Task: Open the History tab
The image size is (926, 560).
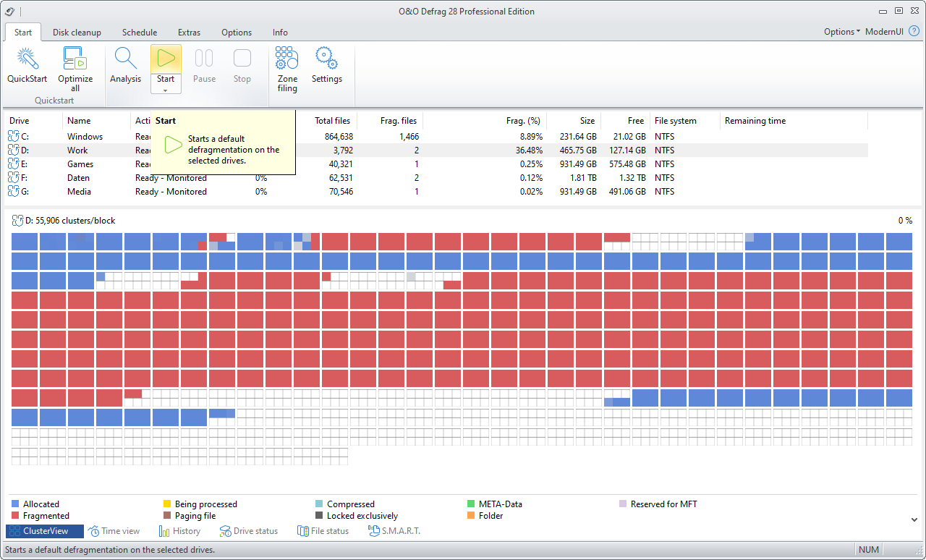Action: [x=180, y=531]
